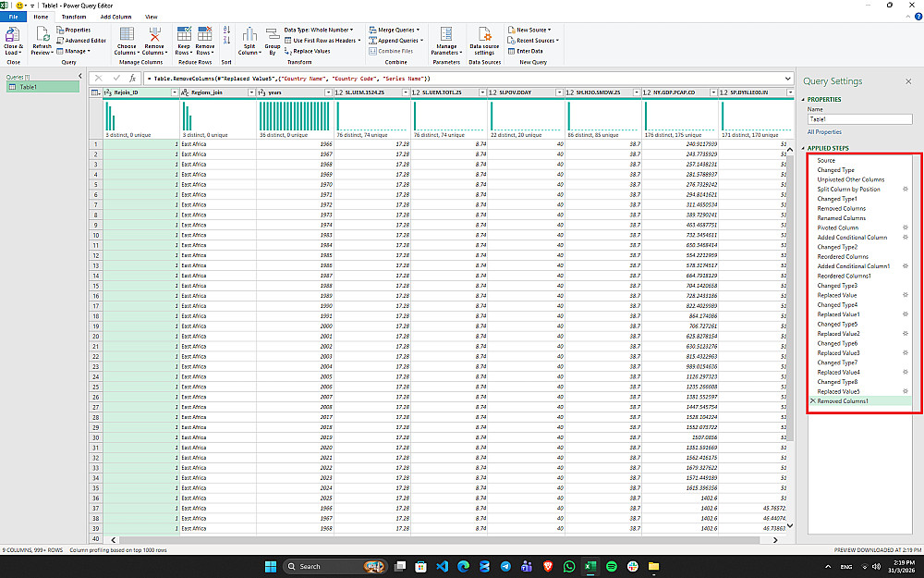Switch to the View tab
Viewport: 924px width, 578px height.
[x=152, y=17]
